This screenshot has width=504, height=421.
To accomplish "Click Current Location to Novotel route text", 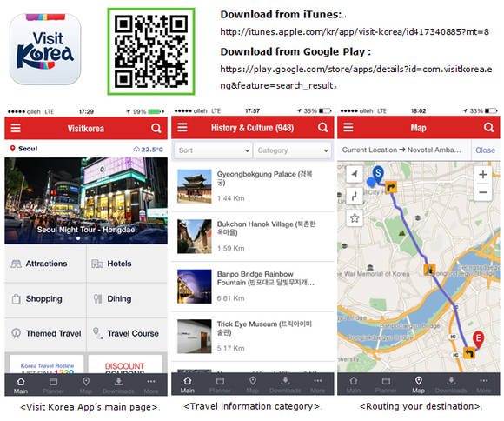I will click(x=401, y=150).
